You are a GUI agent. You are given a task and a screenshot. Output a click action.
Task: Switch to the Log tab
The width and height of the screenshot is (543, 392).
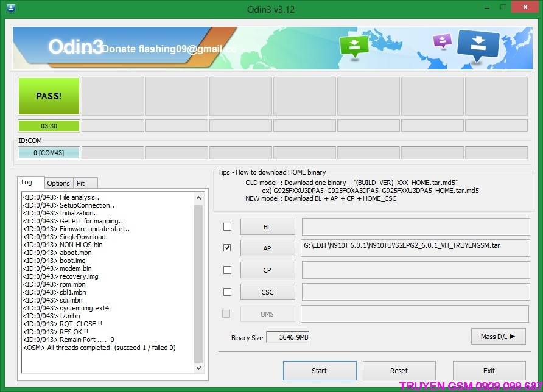(x=30, y=182)
